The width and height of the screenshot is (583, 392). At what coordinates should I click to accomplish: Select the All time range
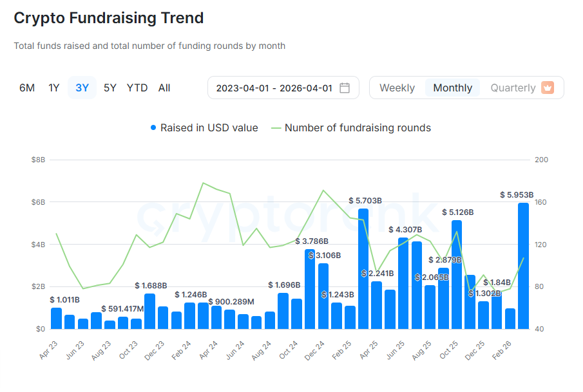[x=164, y=88]
